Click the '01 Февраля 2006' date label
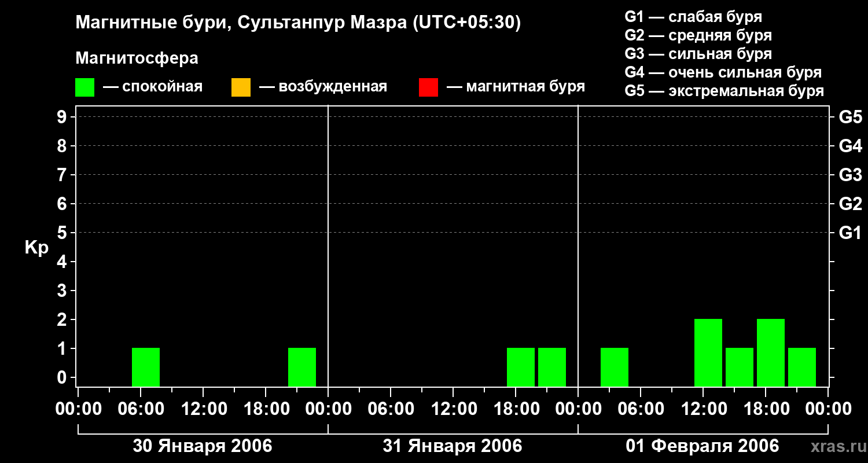This screenshot has height=463, width=868. [x=703, y=446]
